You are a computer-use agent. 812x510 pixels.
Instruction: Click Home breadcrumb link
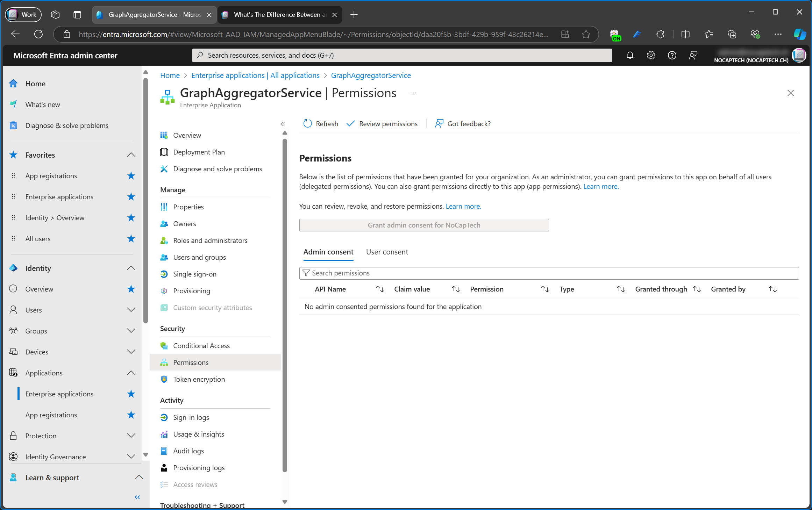click(x=170, y=76)
